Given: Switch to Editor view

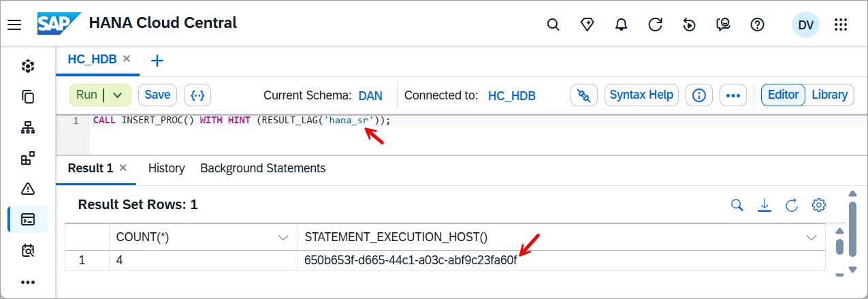Looking at the screenshot, I should (x=783, y=95).
